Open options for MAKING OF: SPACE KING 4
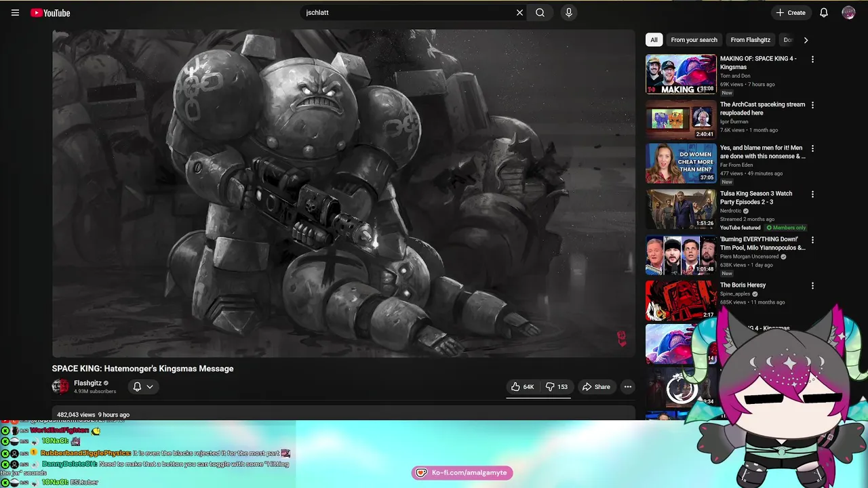The image size is (868, 488). coord(812,60)
